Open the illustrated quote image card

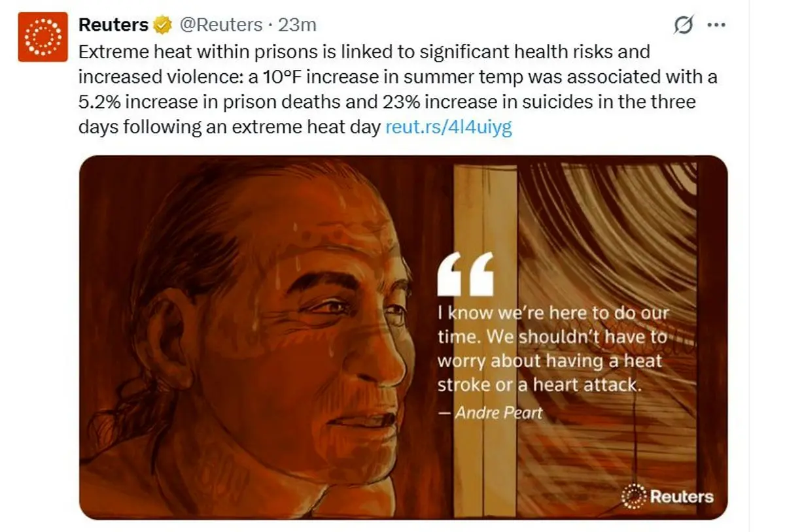pos(403,337)
